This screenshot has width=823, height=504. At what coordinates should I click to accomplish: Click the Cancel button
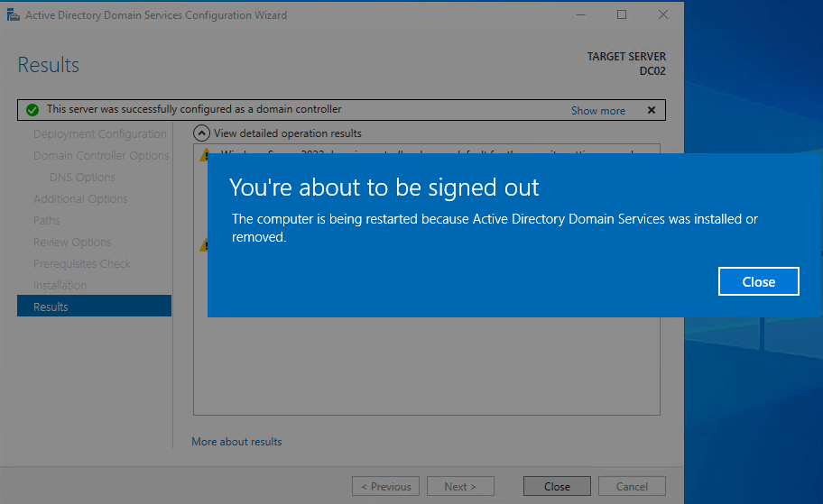coord(632,487)
